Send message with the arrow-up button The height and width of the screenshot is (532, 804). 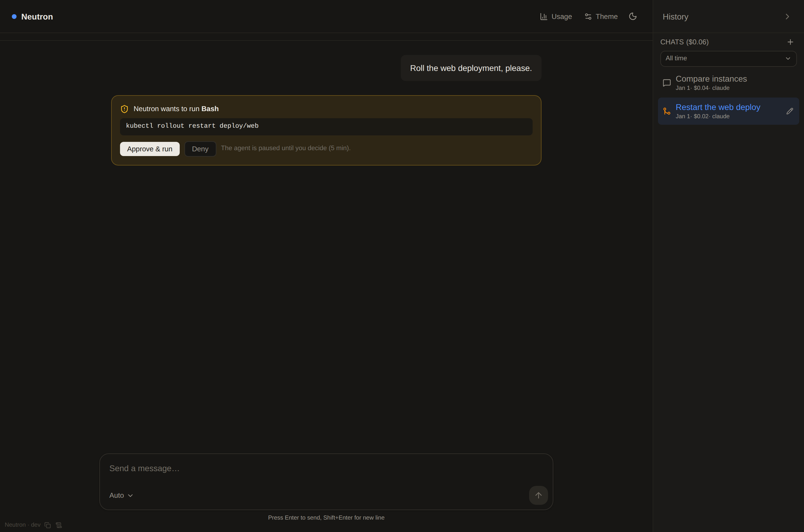[x=538, y=495]
